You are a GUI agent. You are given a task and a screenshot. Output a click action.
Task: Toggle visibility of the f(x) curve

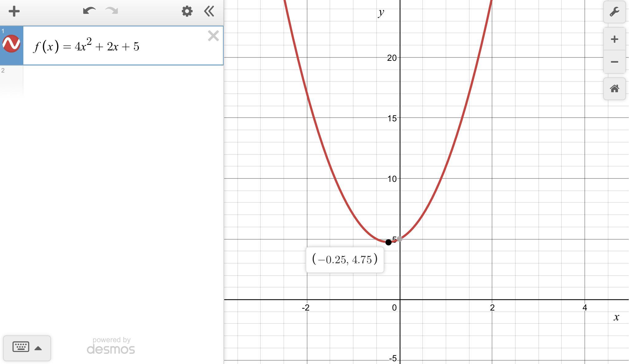tap(11, 44)
